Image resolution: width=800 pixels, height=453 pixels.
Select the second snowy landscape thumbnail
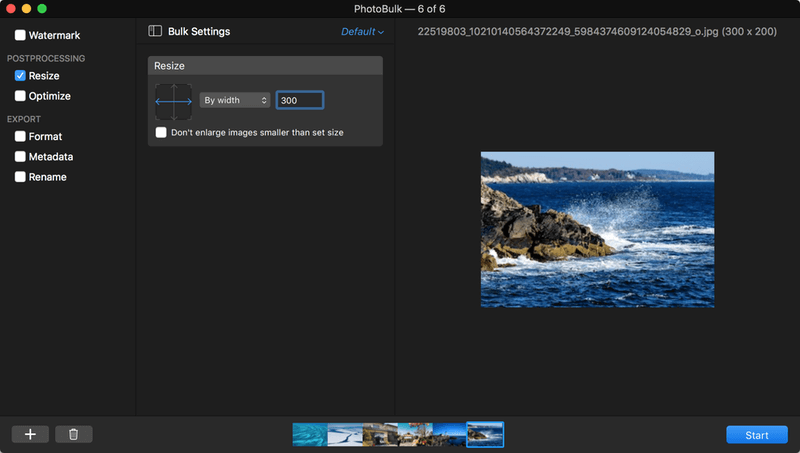345,435
